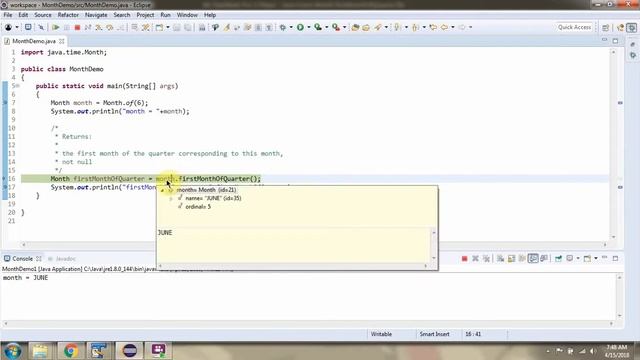
Task: Click the Console vertical scrollbar
Action: pyautogui.click(x=620, y=297)
